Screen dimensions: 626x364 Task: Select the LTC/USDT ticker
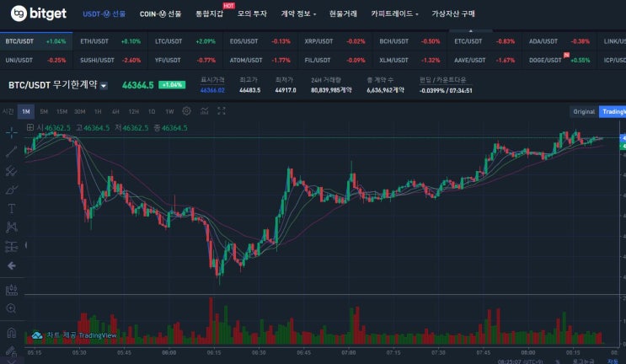pos(185,41)
